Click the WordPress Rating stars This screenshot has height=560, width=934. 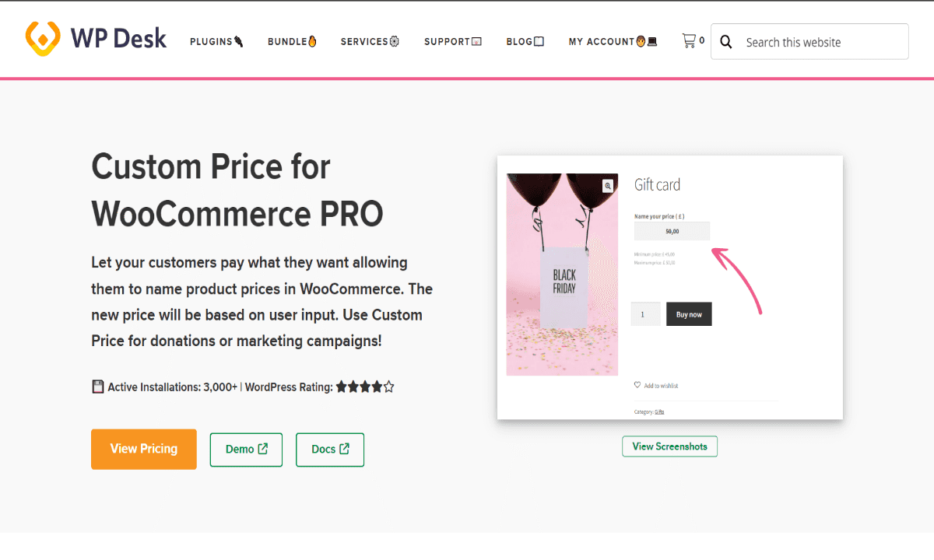coord(365,387)
